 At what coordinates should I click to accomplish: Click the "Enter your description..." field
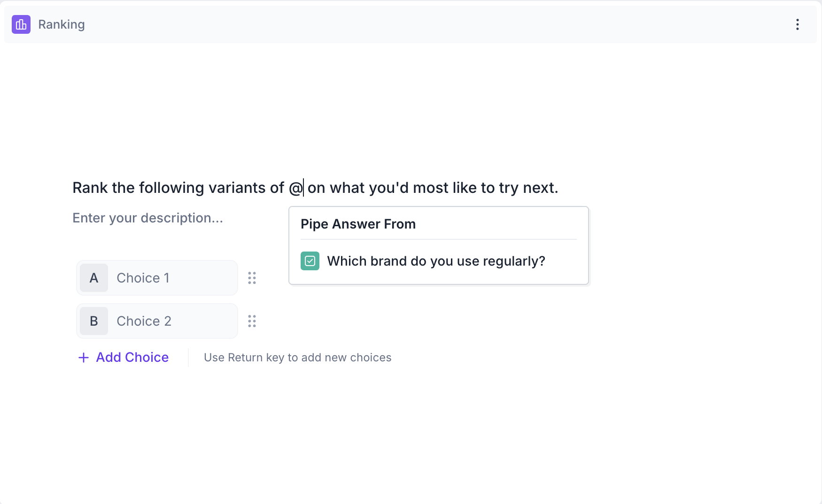pos(147,218)
